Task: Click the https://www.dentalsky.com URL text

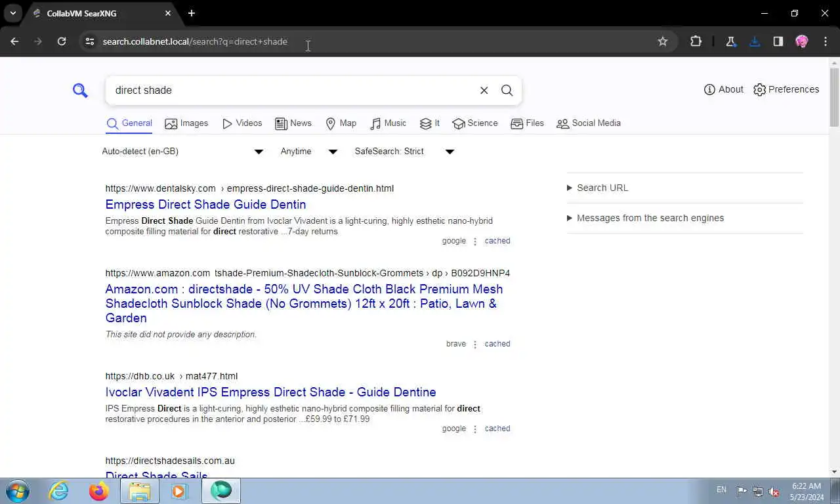Action: pyautogui.click(x=160, y=188)
